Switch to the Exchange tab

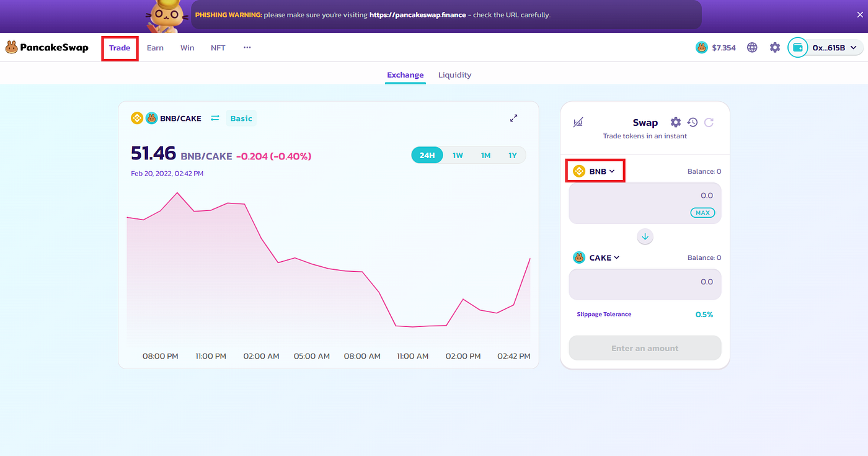[405, 75]
